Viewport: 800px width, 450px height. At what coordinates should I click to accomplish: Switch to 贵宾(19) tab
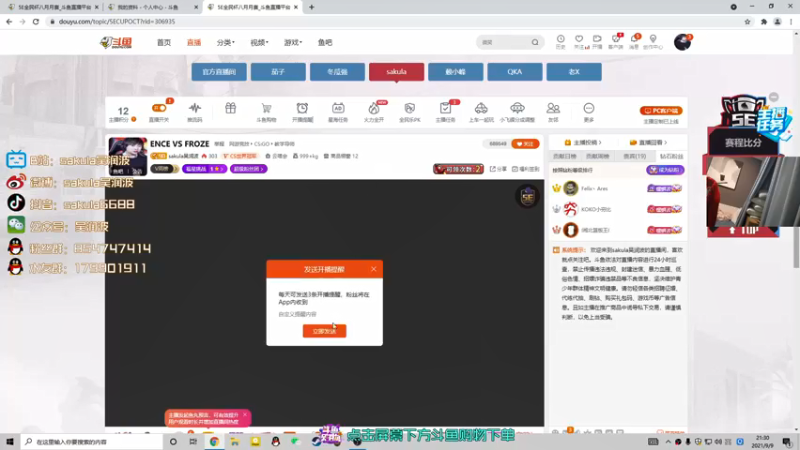635,156
